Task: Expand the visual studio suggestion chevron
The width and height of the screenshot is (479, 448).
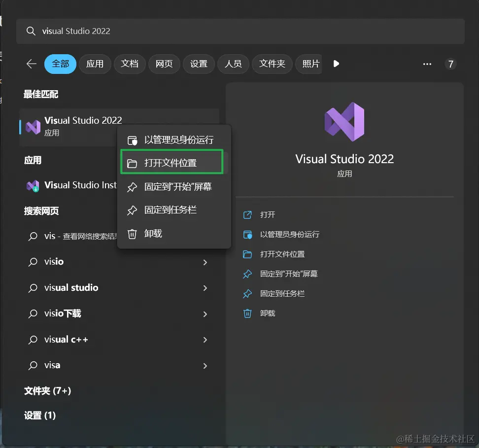Action: [x=205, y=288]
